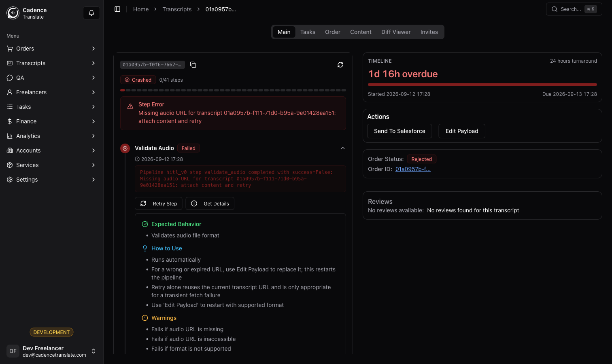Click the Get Details button
Viewport: 612px width, 364px height.
pos(210,203)
